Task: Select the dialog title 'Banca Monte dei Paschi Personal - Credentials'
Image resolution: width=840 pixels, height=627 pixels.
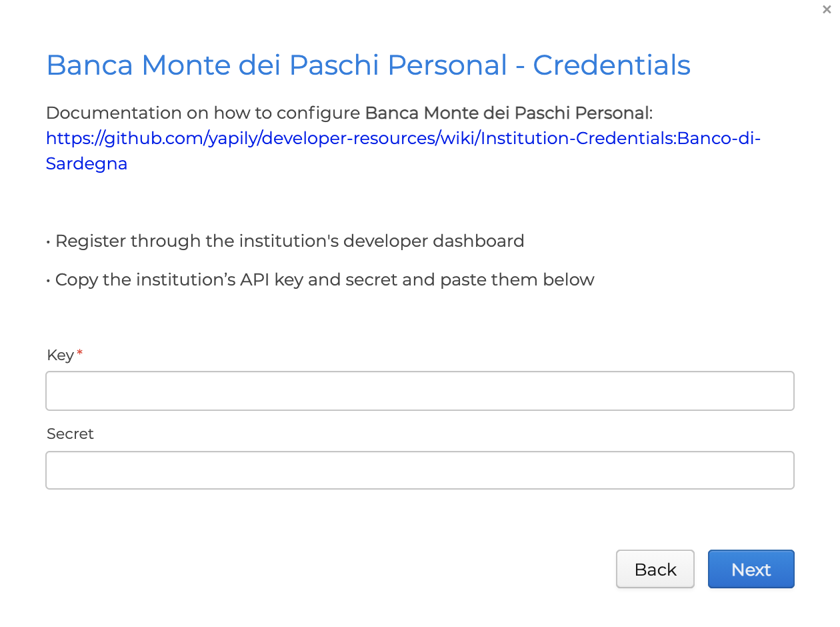Action: click(369, 65)
